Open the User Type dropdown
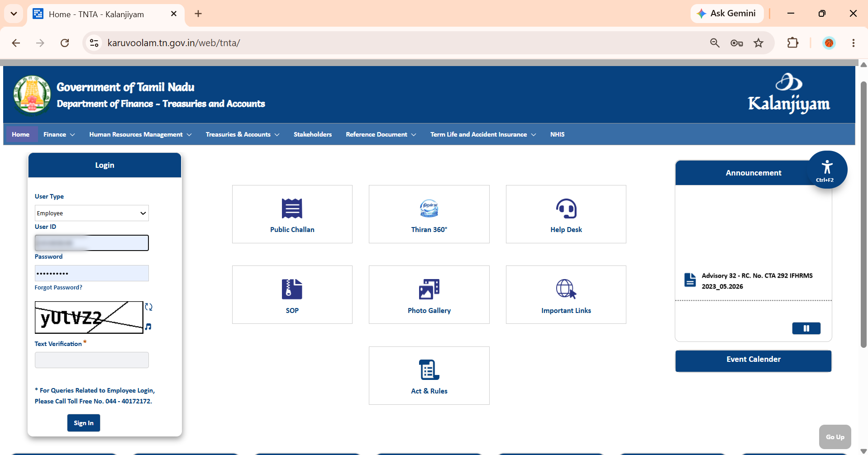Viewport: 868px width, 455px height. click(x=92, y=213)
